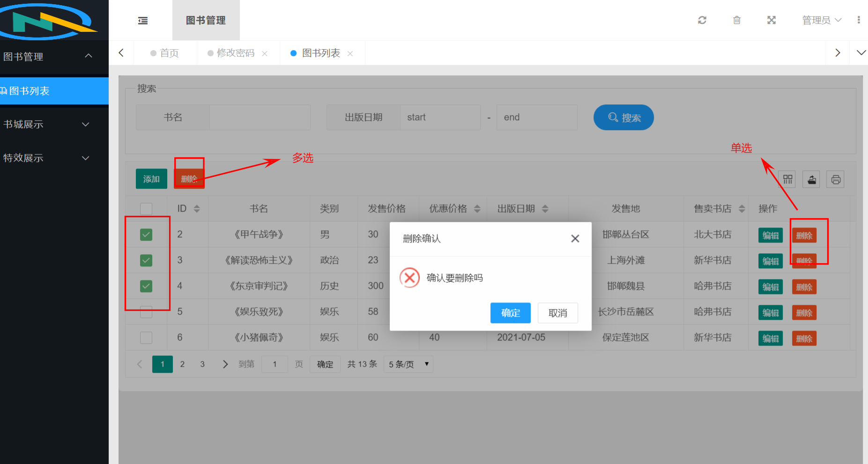Click the refresh icon in the top bar
This screenshot has height=464, width=868.
coord(702,20)
